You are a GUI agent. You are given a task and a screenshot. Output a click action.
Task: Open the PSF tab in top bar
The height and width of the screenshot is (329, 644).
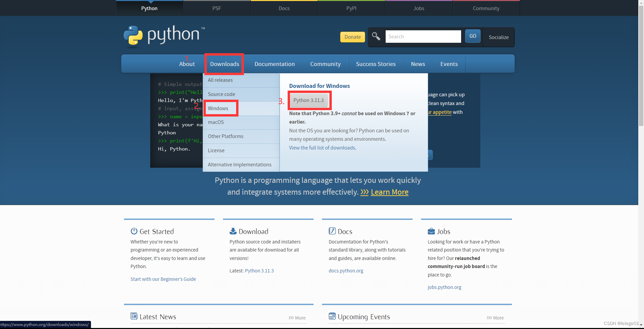click(217, 8)
